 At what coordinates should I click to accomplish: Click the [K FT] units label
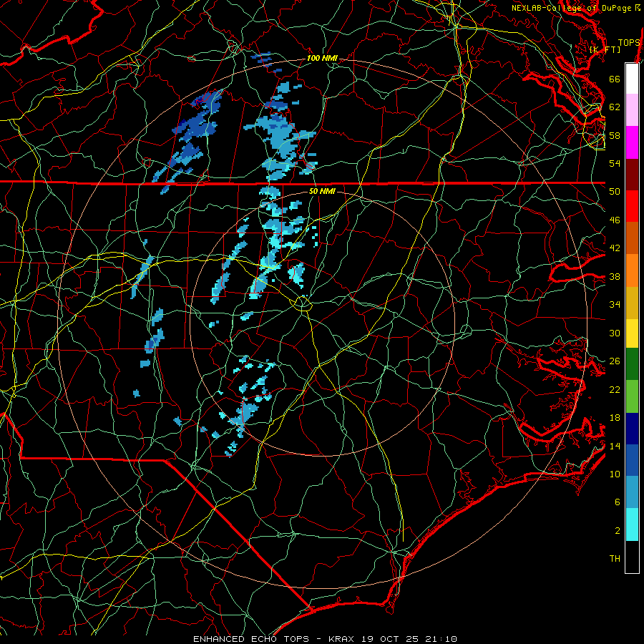click(x=605, y=49)
